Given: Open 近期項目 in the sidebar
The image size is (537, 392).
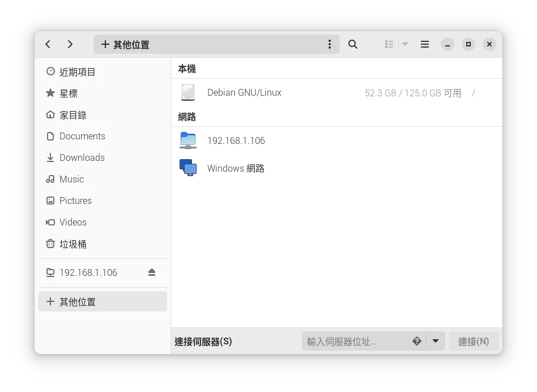Looking at the screenshot, I should [77, 72].
